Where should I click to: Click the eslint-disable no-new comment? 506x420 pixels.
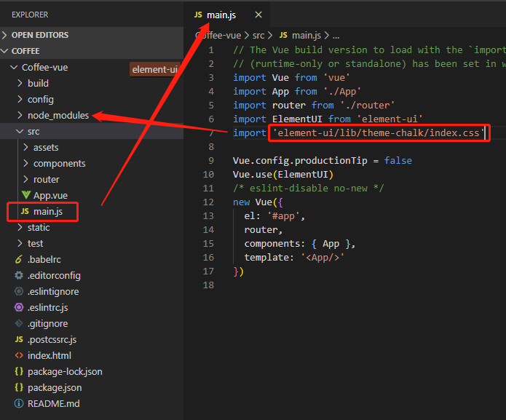tap(308, 189)
